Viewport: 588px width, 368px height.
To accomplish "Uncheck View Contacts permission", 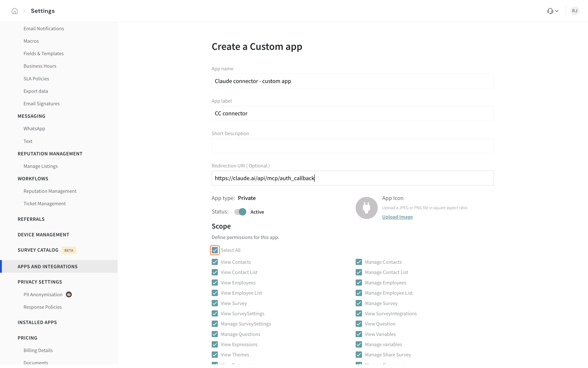I will pyautogui.click(x=215, y=262).
